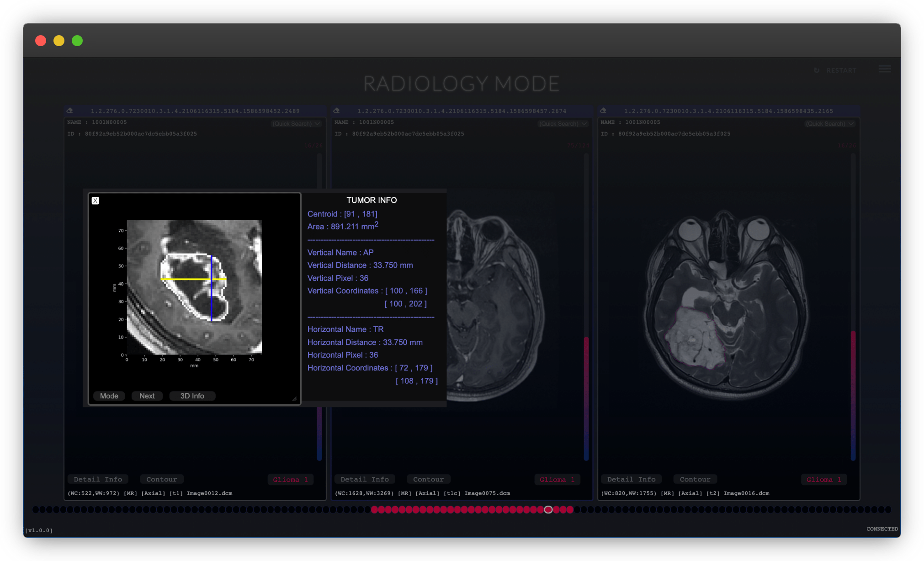Toggle Contour on the t2 panel
The width and height of the screenshot is (924, 561).
pos(695,479)
